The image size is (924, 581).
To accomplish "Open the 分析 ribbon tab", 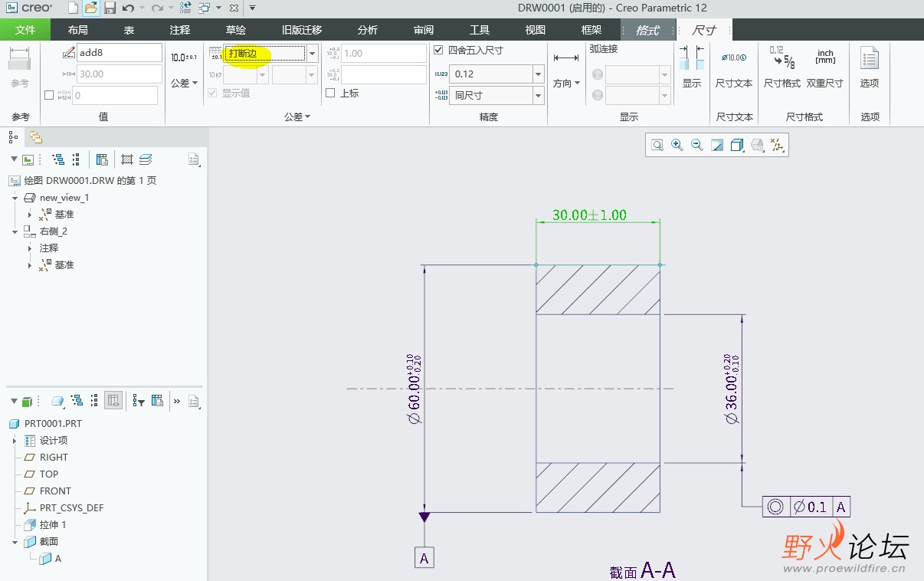I will 368,30.
